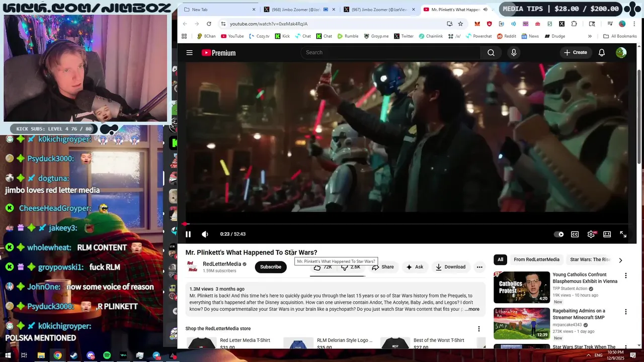Viewport: 644px width, 362px height.
Task: Open the YouTube account avatar menu
Action: tap(621, 53)
